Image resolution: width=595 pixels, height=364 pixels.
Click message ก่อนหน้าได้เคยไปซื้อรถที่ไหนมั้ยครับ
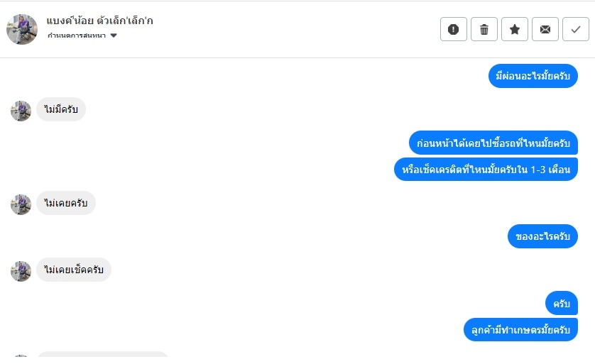493,143
